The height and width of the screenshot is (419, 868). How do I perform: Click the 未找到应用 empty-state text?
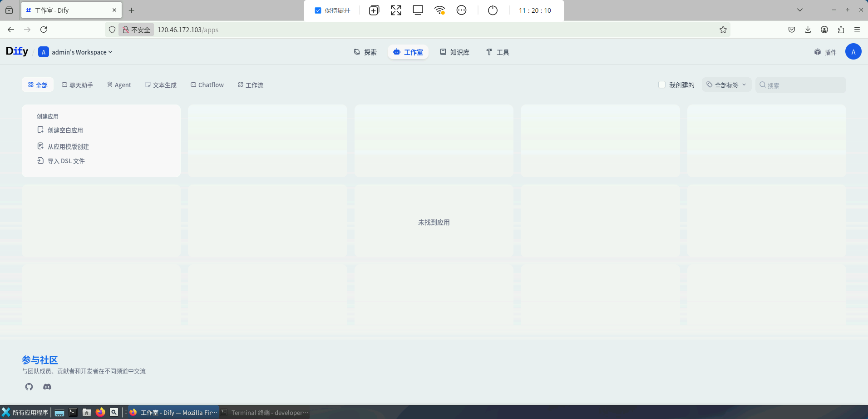[434, 222]
